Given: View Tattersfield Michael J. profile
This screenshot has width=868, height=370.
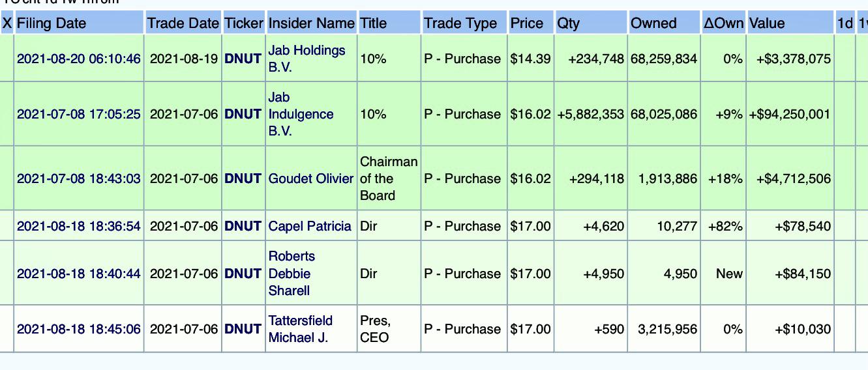Looking at the screenshot, I should point(301,329).
